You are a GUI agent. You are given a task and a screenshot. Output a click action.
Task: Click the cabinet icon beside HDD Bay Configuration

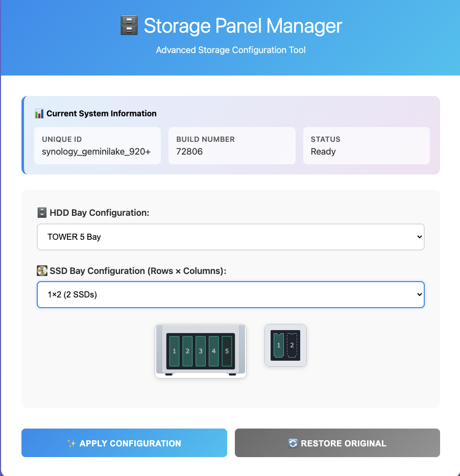(x=42, y=213)
